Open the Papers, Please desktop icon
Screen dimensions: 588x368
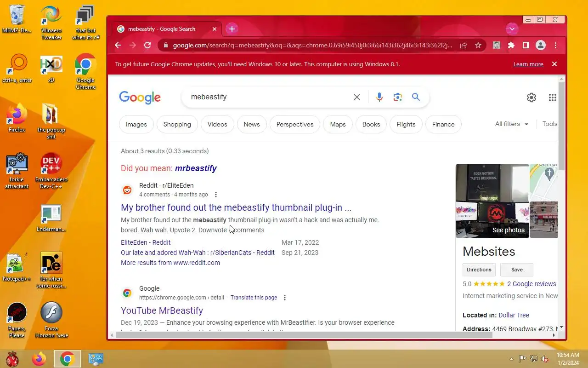(17, 320)
